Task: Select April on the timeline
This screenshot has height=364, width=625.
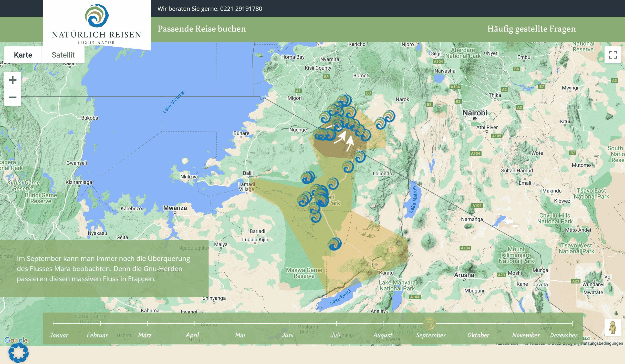Action: tap(192, 335)
